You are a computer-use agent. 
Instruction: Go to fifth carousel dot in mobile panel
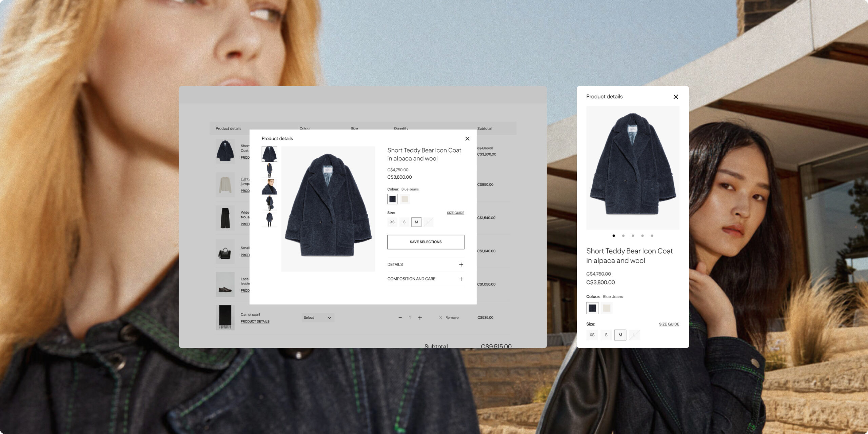tap(652, 236)
